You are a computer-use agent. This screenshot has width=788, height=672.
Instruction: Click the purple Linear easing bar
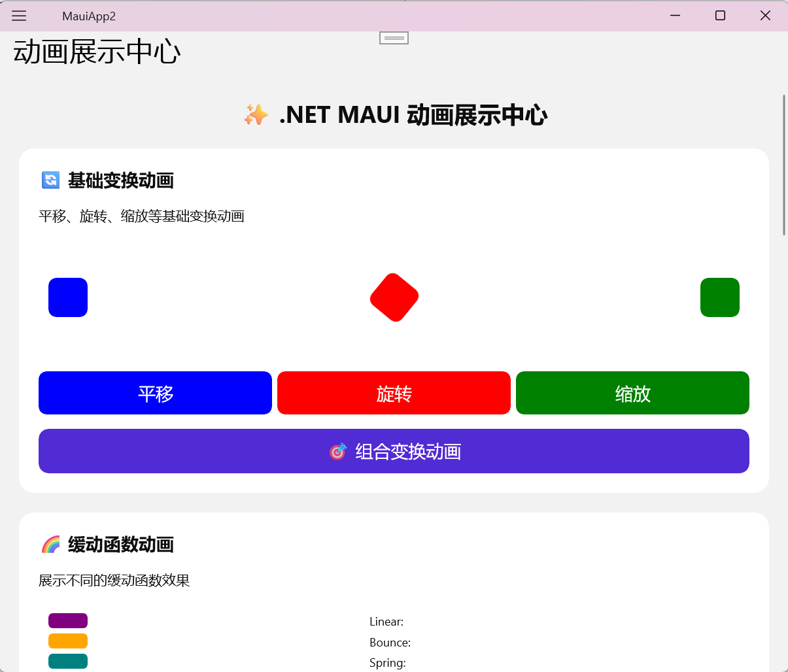click(68, 620)
